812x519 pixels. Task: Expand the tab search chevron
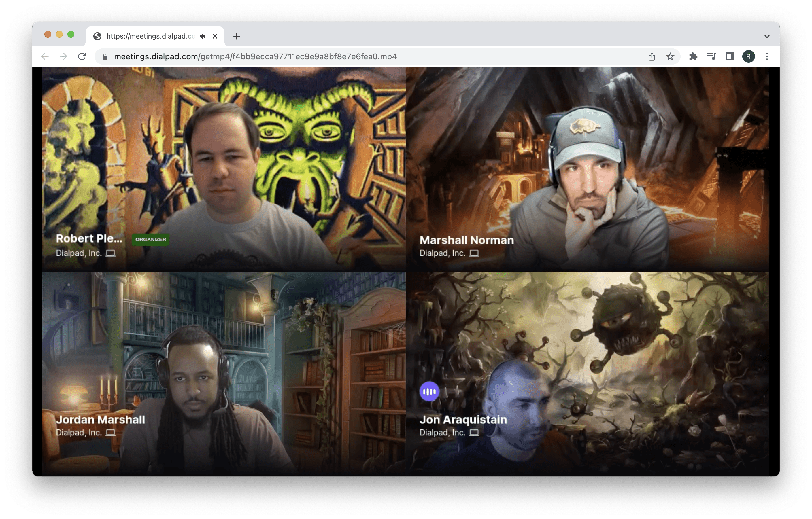[x=767, y=36]
